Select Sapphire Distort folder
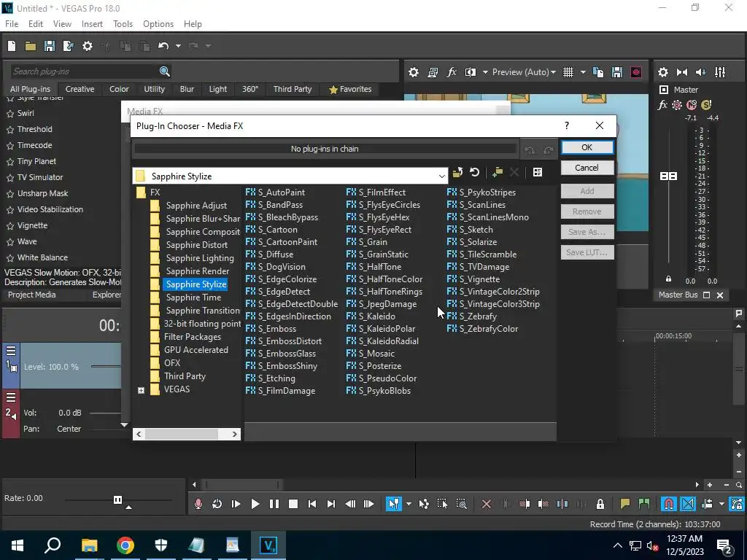Viewport: 747px width, 560px height. 197,245
